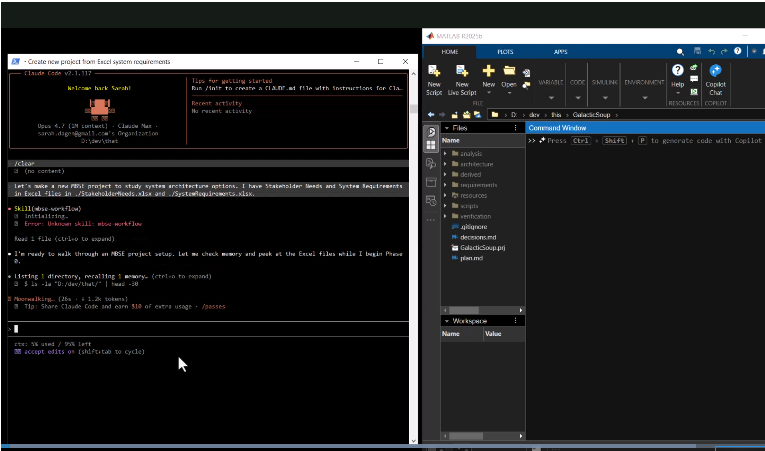Open the CODE section dropdown
Viewport: 765px width, 451px height.
click(578, 98)
